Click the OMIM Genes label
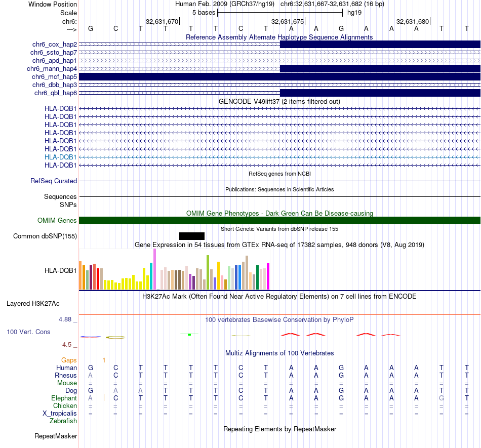This screenshot has height=448, width=481. [x=57, y=221]
